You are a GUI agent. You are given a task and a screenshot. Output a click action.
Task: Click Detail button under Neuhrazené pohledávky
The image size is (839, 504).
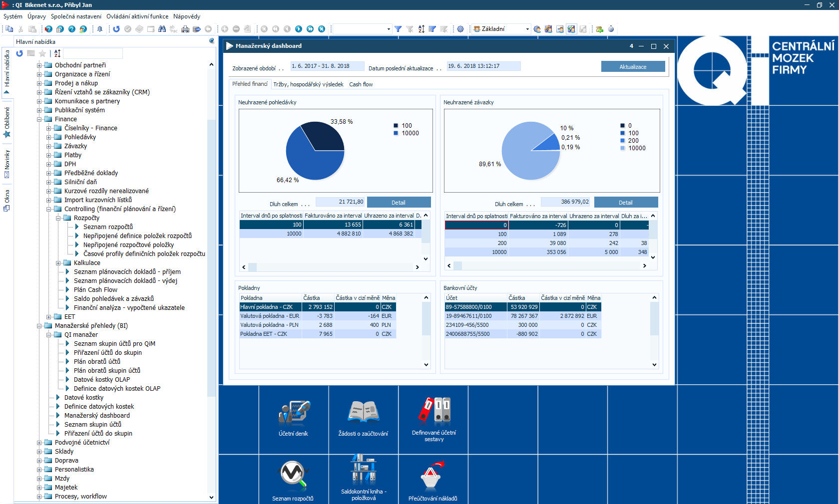398,203
